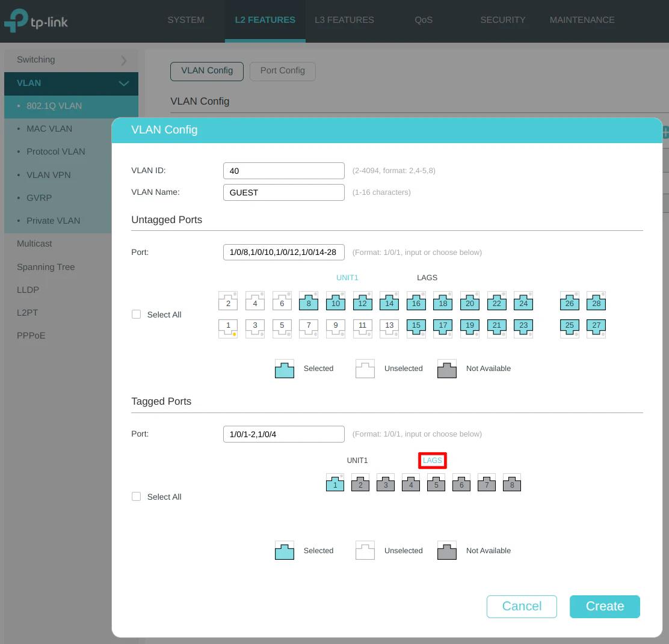Image resolution: width=669 pixels, height=644 pixels.
Task: Deselect untagged port 10 icon
Action: [x=335, y=301]
